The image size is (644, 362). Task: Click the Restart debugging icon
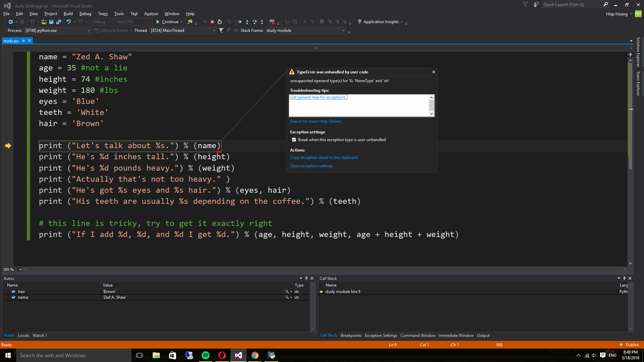[x=220, y=22]
